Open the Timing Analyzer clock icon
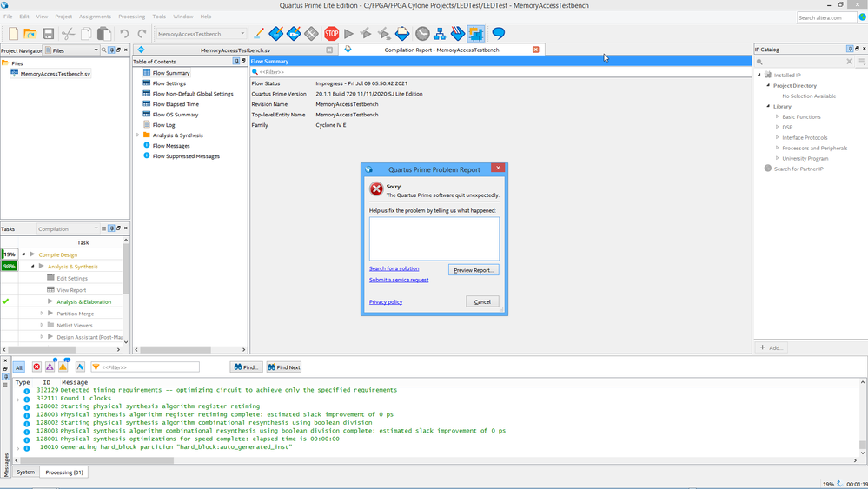 pyautogui.click(x=422, y=34)
